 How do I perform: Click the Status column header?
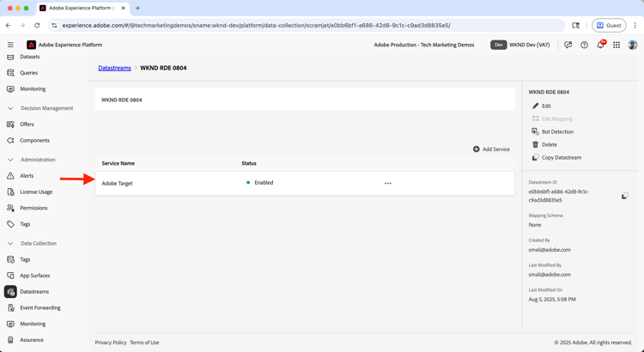[249, 163]
